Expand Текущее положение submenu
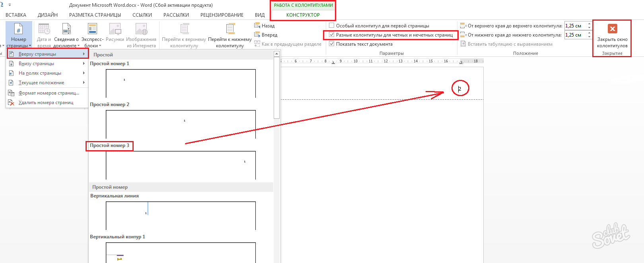 click(47, 83)
